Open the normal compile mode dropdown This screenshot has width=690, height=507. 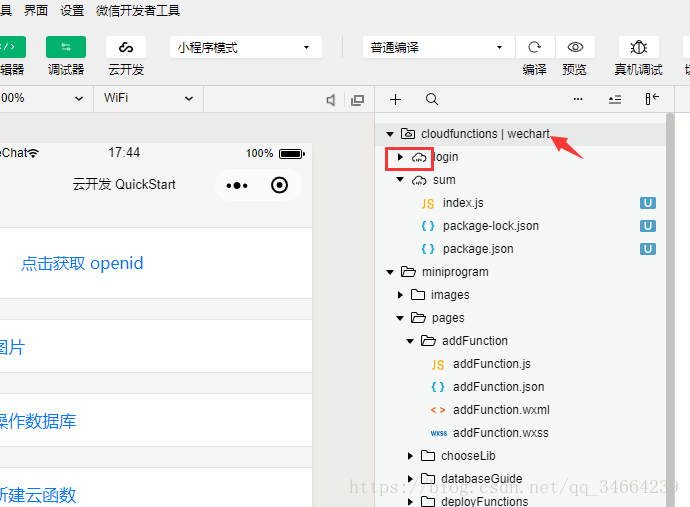pos(438,47)
